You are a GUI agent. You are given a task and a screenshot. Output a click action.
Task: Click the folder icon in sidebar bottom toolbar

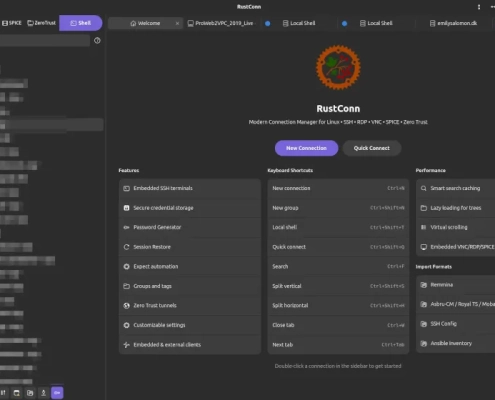30,393
